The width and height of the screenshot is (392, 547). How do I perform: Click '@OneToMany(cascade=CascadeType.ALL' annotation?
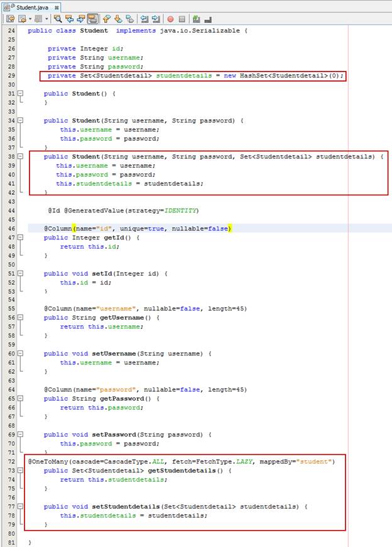(x=96, y=462)
